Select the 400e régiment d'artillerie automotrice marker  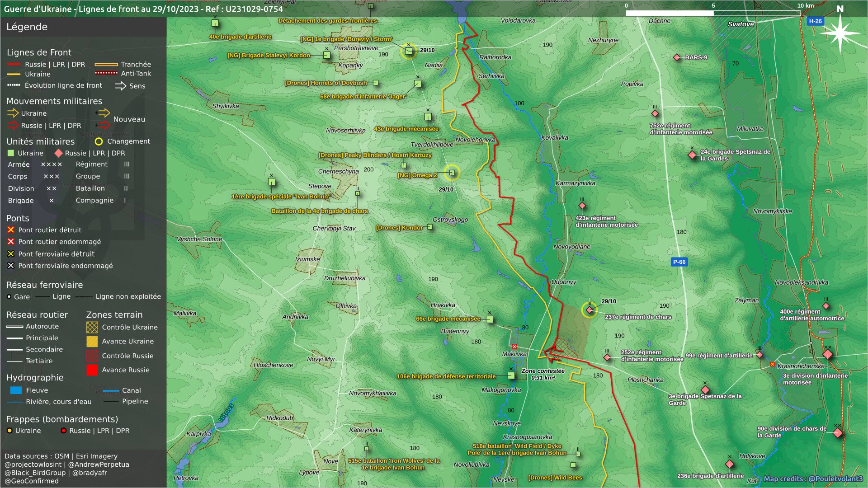tap(826, 306)
